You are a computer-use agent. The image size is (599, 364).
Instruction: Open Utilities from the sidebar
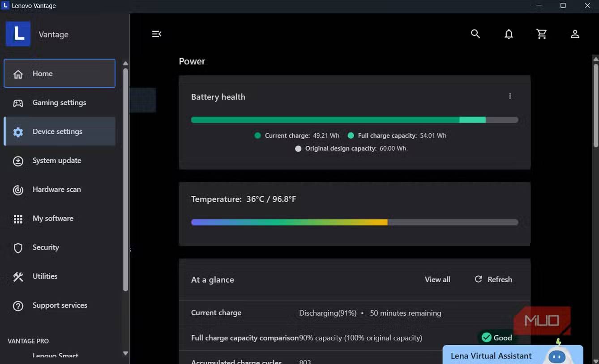[x=60, y=276]
